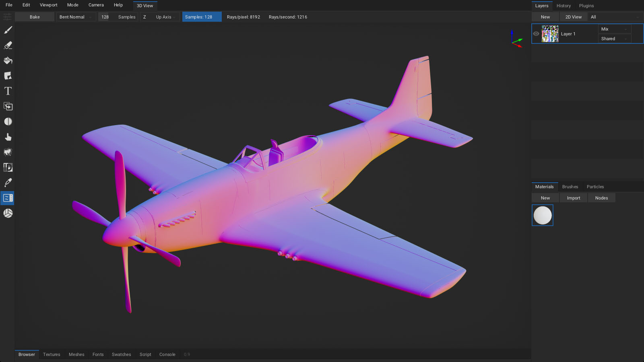The image size is (644, 362).
Task: Open the Shared object dropdown on Layer 1
Action: pos(614,39)
